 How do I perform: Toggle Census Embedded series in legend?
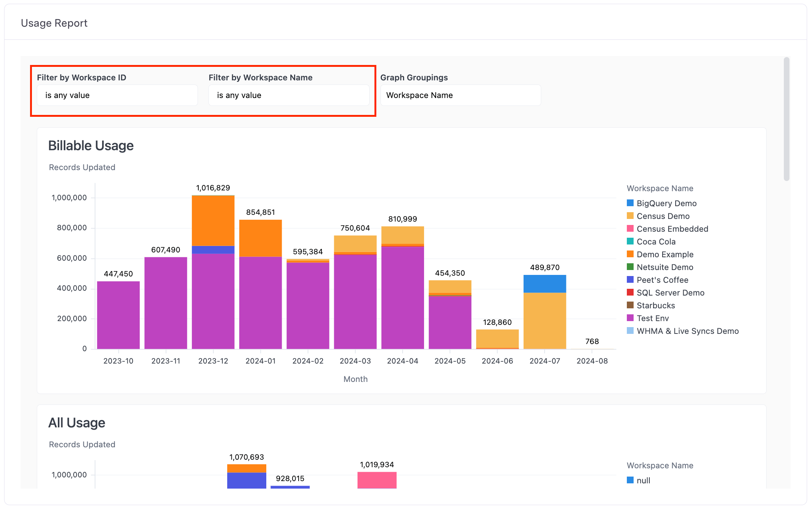point(672,229)
